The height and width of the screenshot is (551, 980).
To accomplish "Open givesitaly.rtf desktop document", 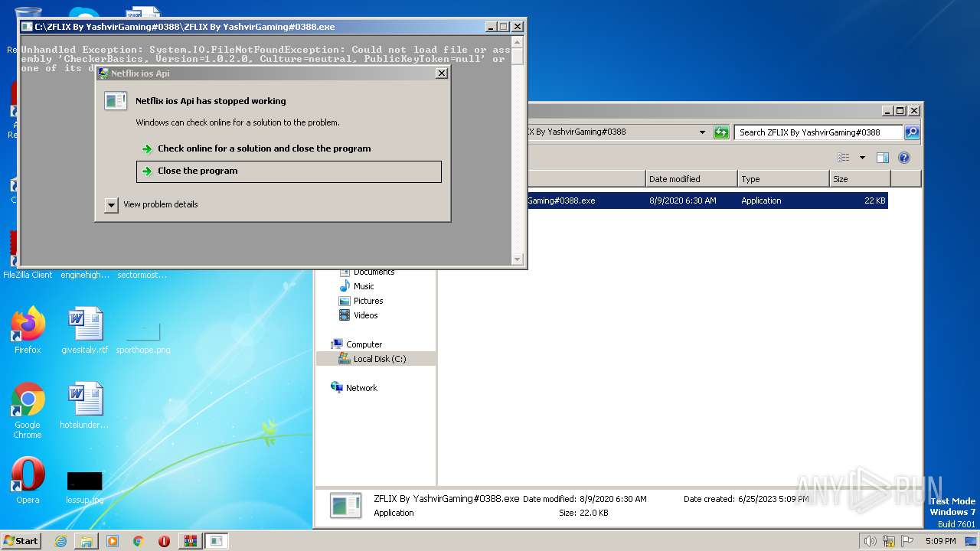I will [x=85, y=331].
